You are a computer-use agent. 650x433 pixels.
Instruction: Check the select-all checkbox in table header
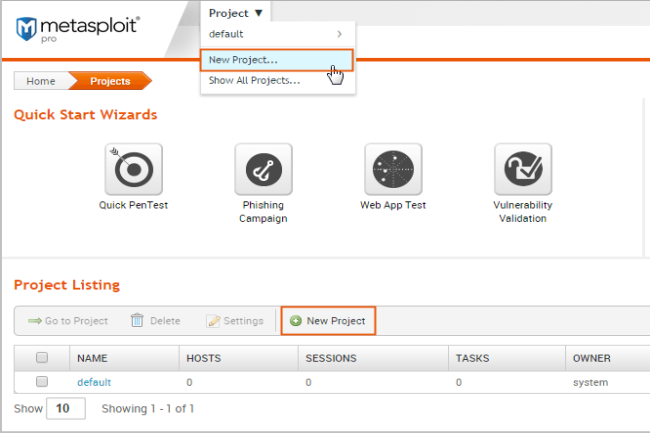coord(42,357)
